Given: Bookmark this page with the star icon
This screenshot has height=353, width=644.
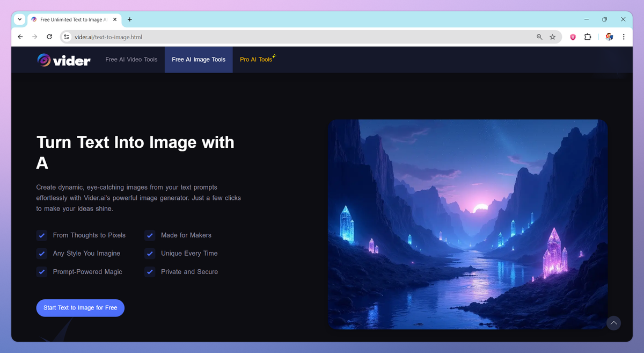Looking at the screenshot, I should (x=553, y=37).
